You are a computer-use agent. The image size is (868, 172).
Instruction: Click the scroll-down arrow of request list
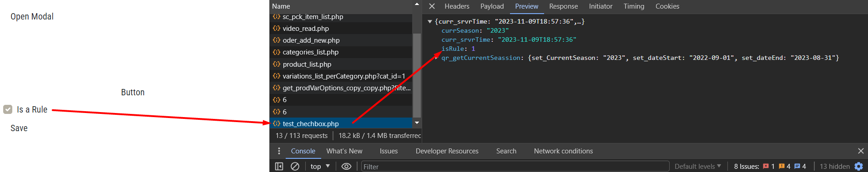coord(417,123)
